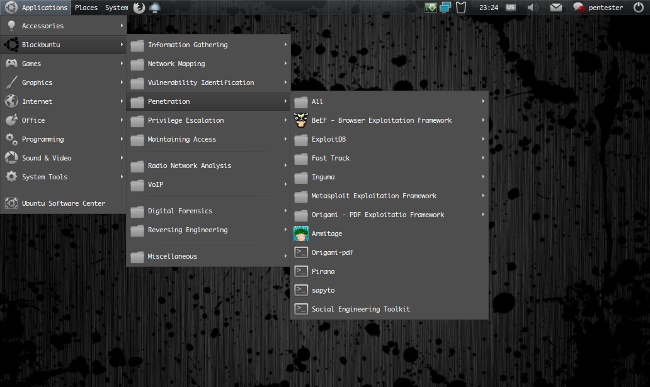Launch the Firefox shortcut in top panel

pos(139,7)
